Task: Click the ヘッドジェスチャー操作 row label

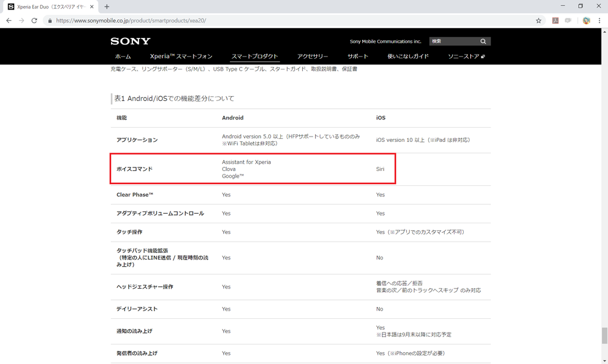Action: pyautogui.click(x=145, y=287)
